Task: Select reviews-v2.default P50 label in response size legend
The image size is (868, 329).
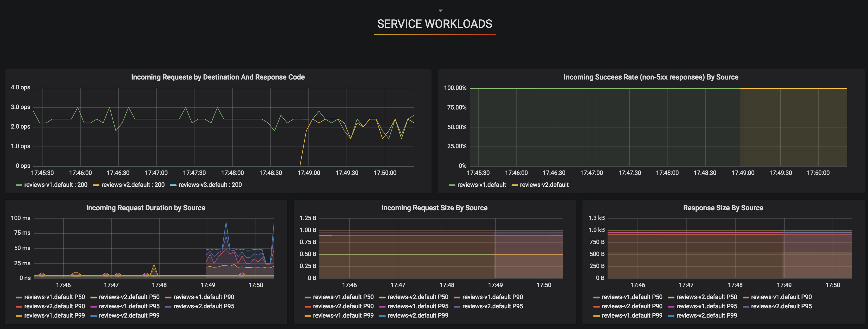Action: [x=707, y=297]
